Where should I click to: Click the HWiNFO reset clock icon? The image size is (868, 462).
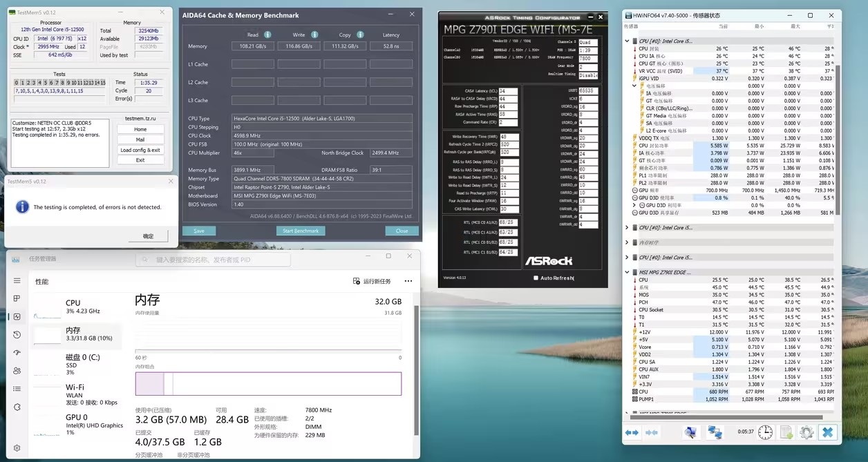tap(765, 432)
